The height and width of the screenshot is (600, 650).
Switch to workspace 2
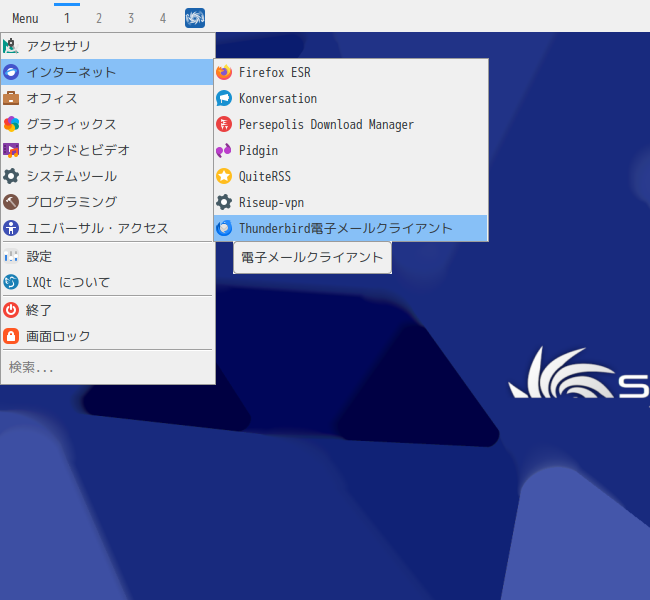(x=99, y=18)
